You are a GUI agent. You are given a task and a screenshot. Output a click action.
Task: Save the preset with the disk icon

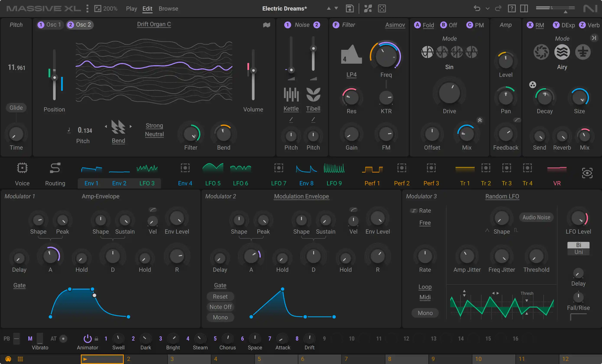click(x=350, y=8)
